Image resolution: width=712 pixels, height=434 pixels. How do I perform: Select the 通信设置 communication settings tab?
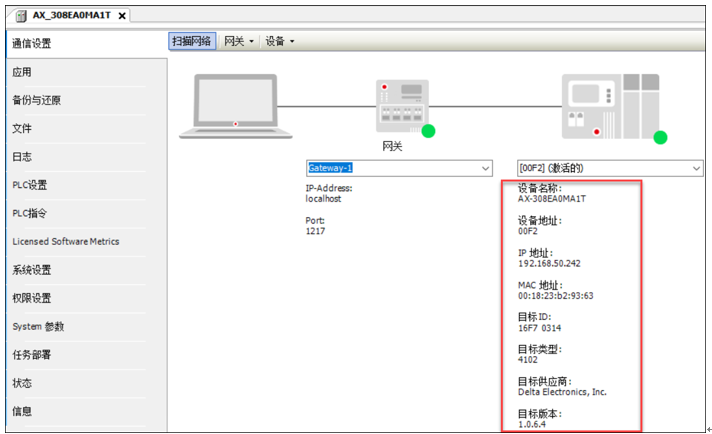tap(32, 44)
